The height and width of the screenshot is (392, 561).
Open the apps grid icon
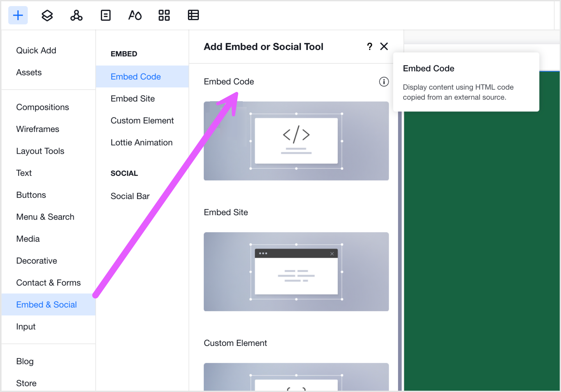click(x=164, y=15)
